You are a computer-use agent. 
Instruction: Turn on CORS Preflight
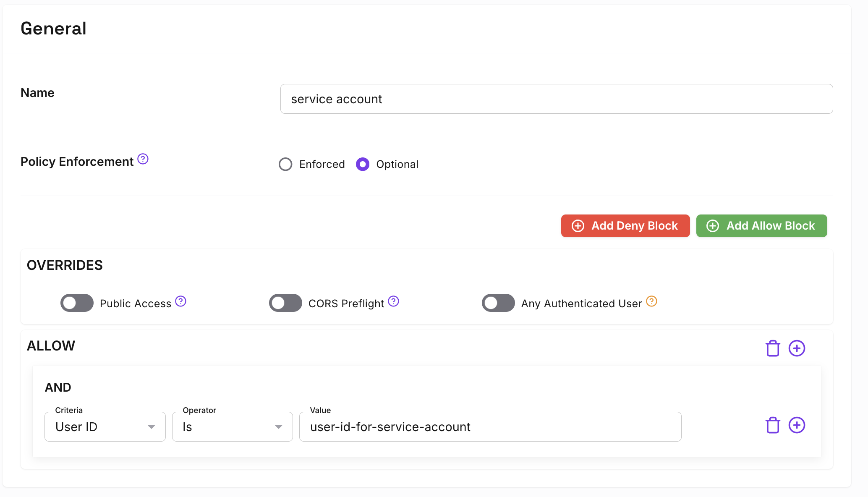(x=285, y=303)
